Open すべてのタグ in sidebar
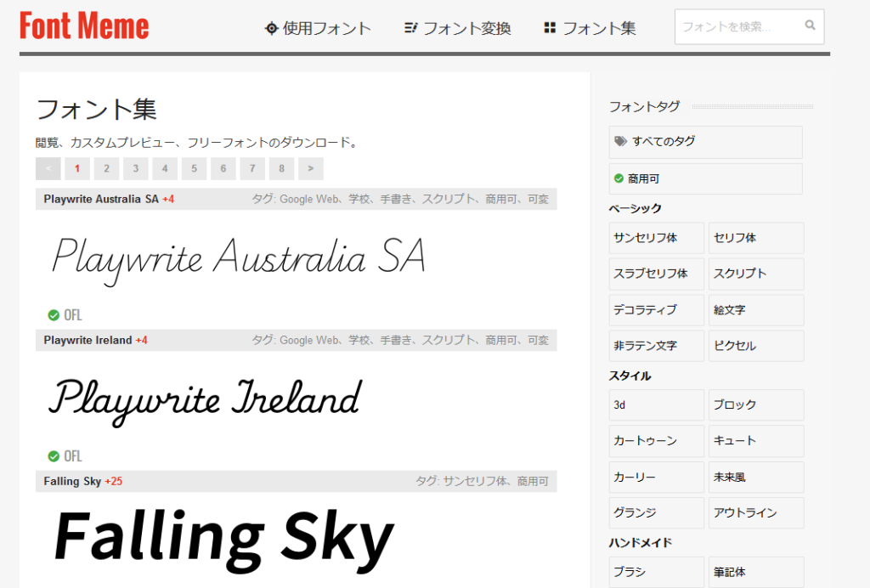The image size is (870, 588). [706, 142]
